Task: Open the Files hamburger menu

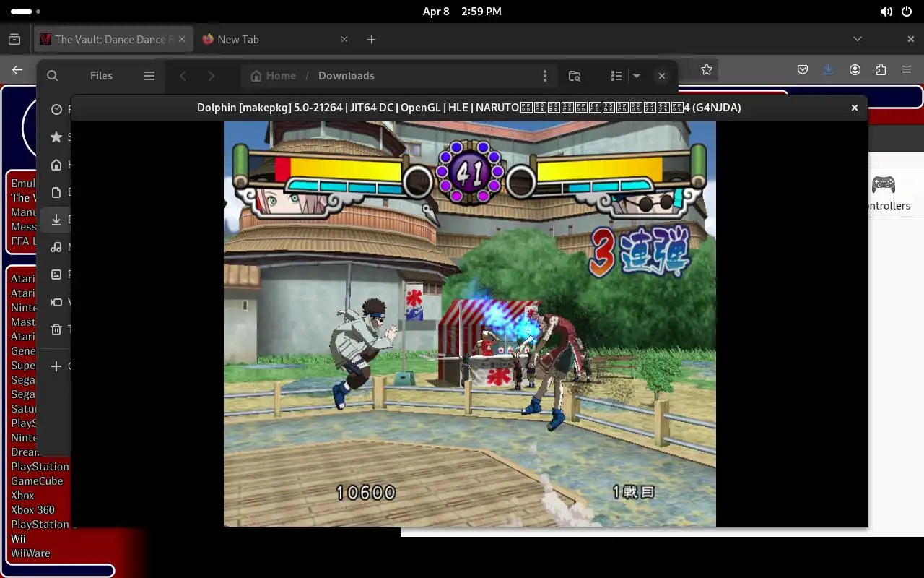Action: [149, 76]
